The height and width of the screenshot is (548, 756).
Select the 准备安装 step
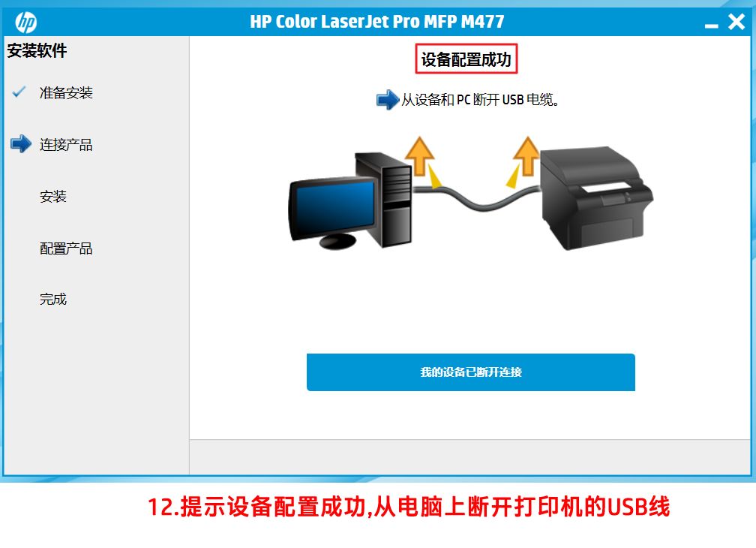(66, 92)
